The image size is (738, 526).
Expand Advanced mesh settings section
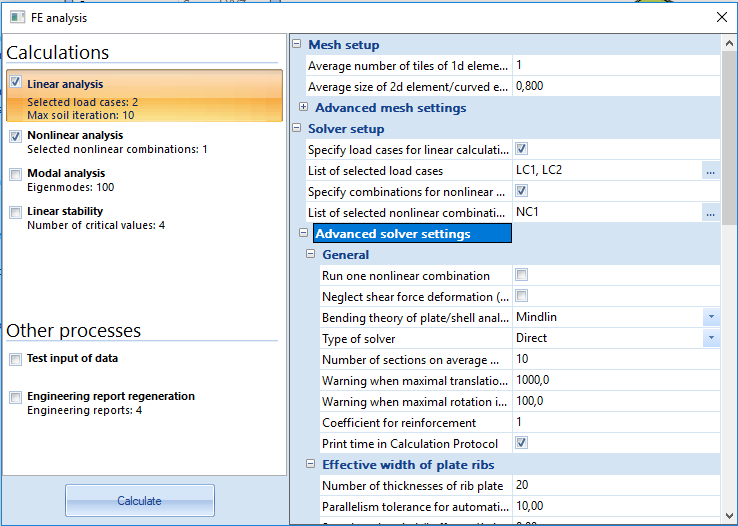304,108
